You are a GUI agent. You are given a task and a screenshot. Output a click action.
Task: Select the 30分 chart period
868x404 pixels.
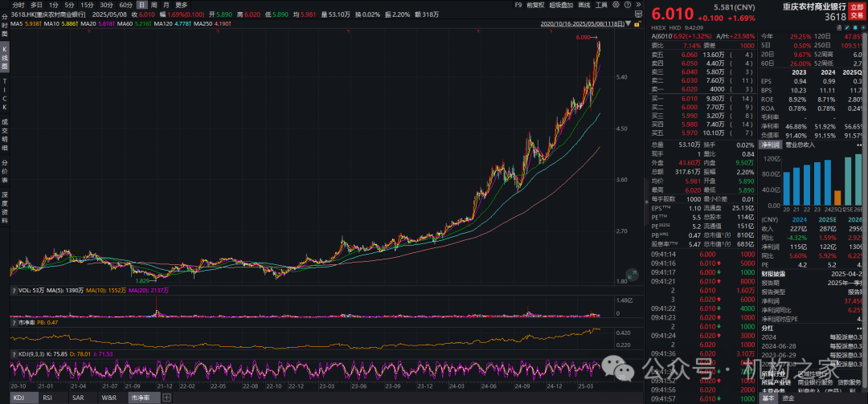(x=106, y=5)
